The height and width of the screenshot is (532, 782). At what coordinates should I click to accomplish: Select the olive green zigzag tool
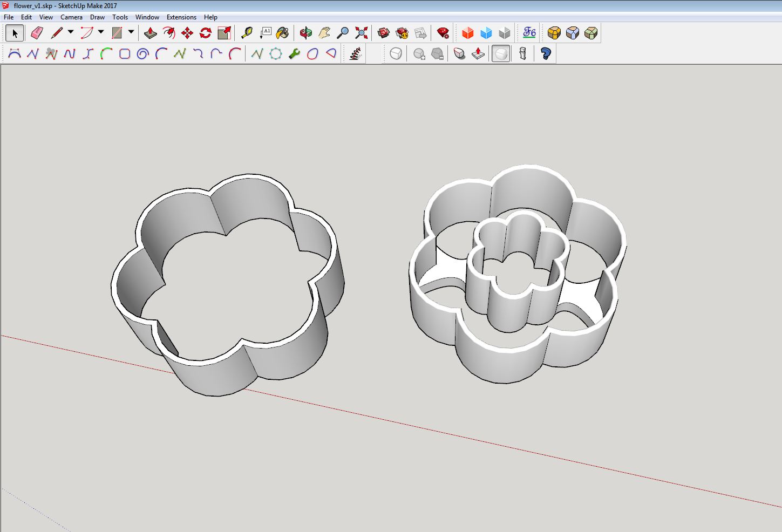point(180,54)
